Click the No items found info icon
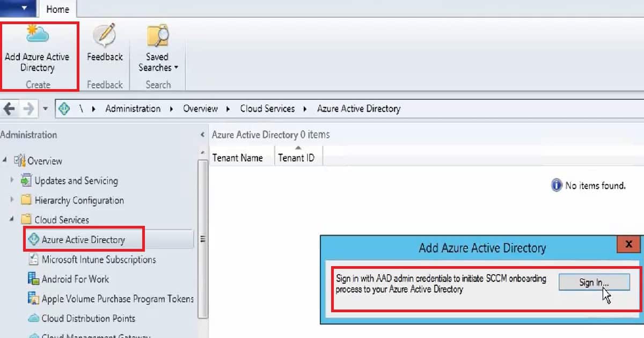Viewport: 644px width, 338px height. point(557,186)
